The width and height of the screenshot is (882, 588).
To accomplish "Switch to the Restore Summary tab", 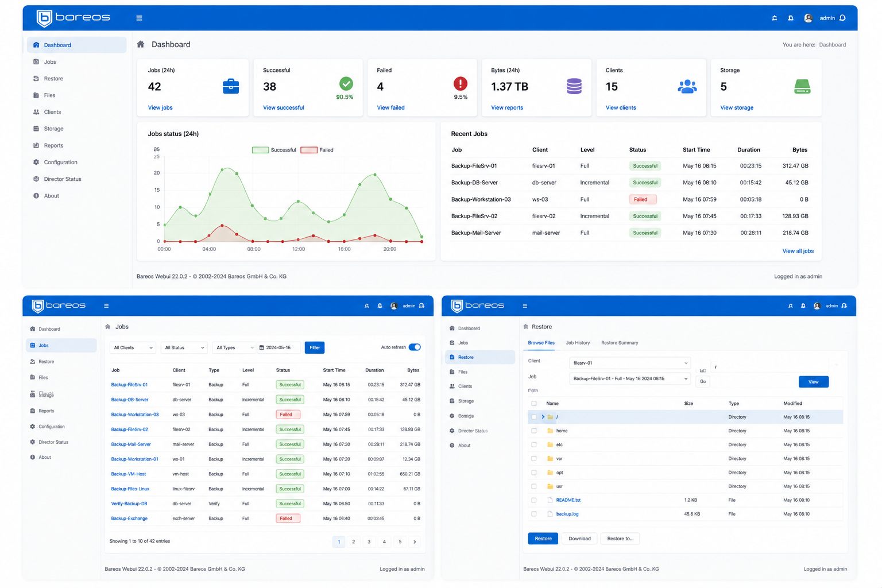I will point(620,343).
